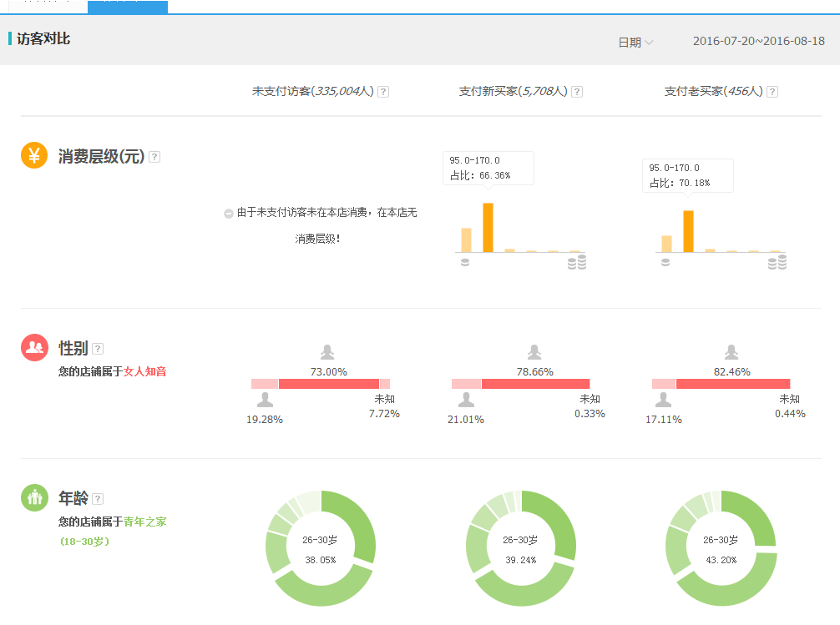Click donut chart center showing 39.24%
The height and width of the screenshot is (625, 840).
click(x=521, y=548)
